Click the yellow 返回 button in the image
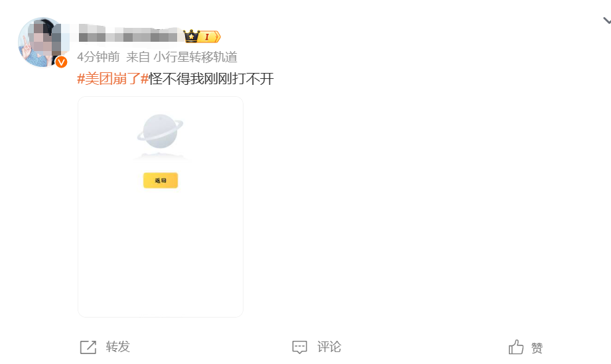This screenshot has width=611, height=364. (x=161, y=180)
